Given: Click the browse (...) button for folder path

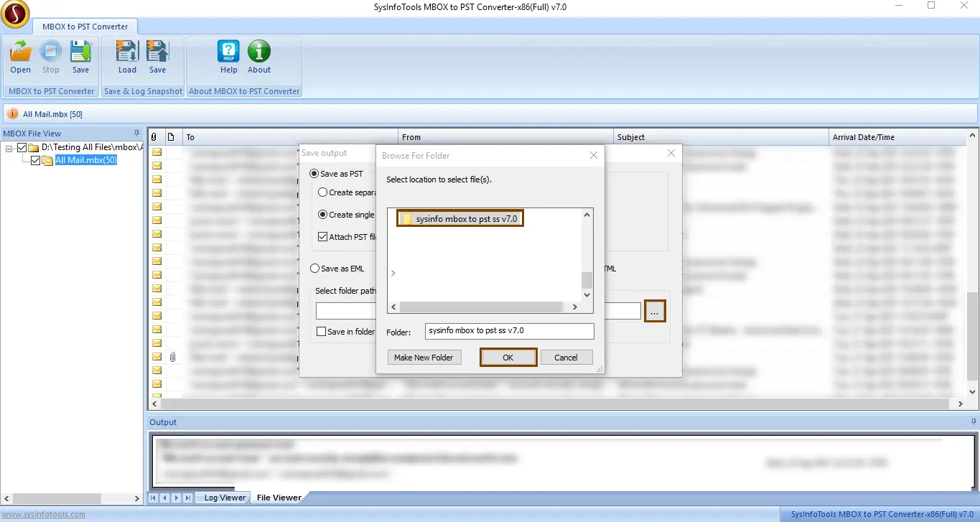Looking at the screenshot, I should pos(655,311).
